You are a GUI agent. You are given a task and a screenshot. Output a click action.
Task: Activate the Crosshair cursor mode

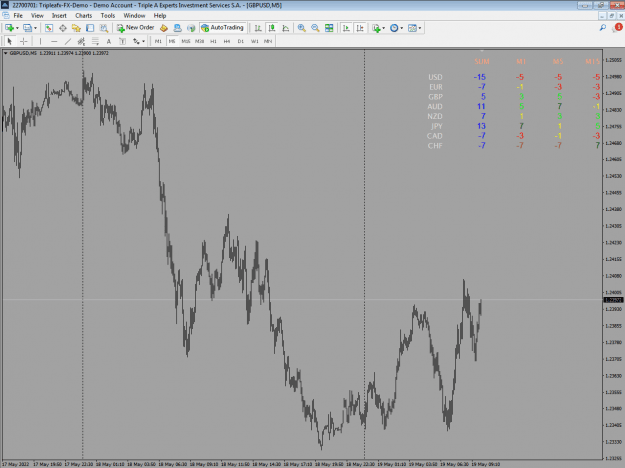[x=24, y=41]
